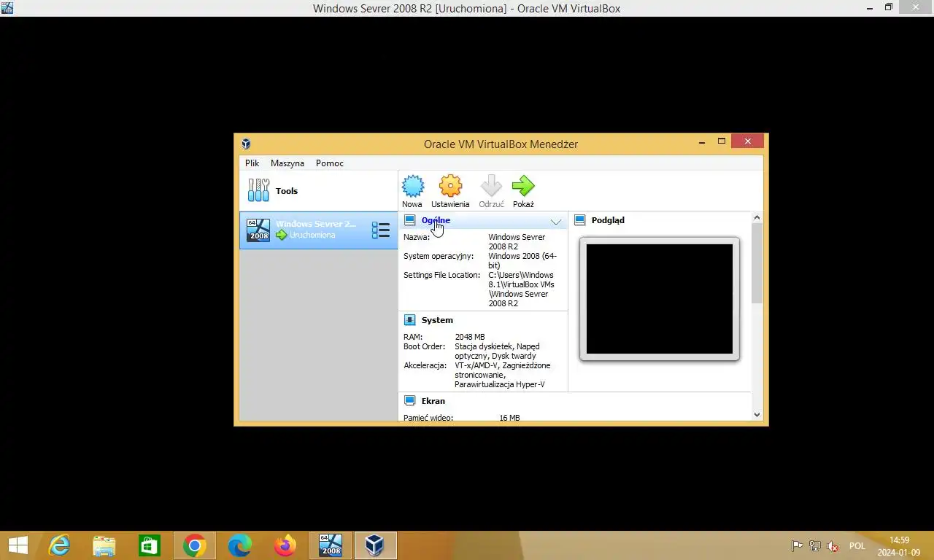This screenshot has width=934, height=560.
Task: Click the Akceleracja value text
Action: click(503, 375)
